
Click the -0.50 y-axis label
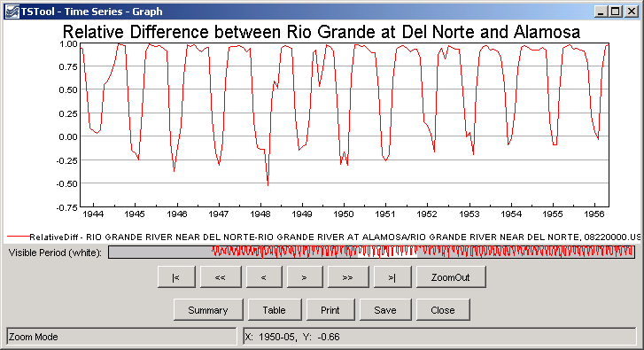coord(66,184)
